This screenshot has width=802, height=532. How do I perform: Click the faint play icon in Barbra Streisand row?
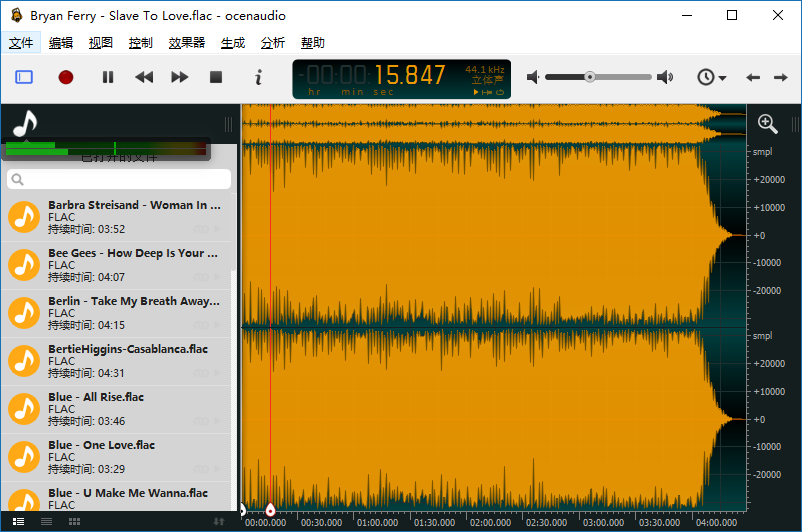coord(217,229)
